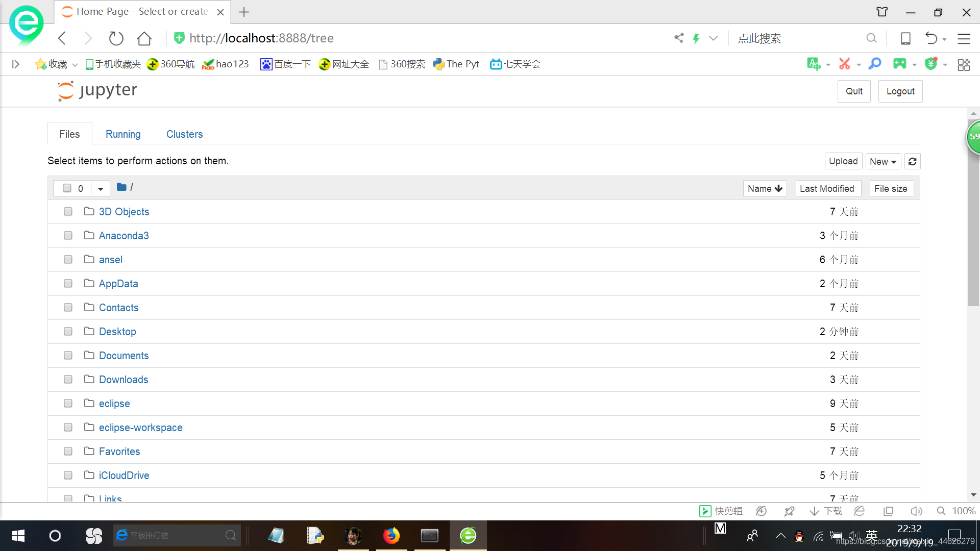
Task: Check the Downloads folder checkbox
Action: point(68,380)
